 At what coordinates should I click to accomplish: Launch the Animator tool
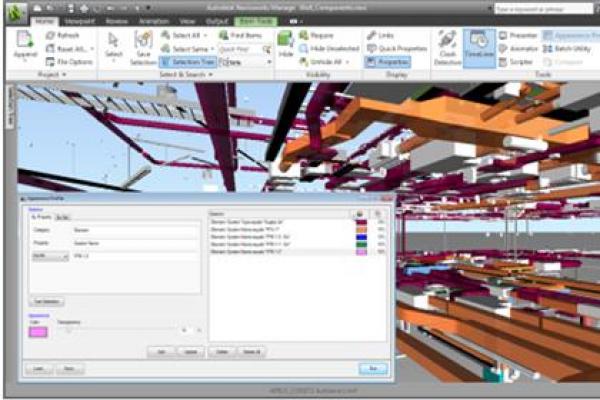click(x=519, y=47)
